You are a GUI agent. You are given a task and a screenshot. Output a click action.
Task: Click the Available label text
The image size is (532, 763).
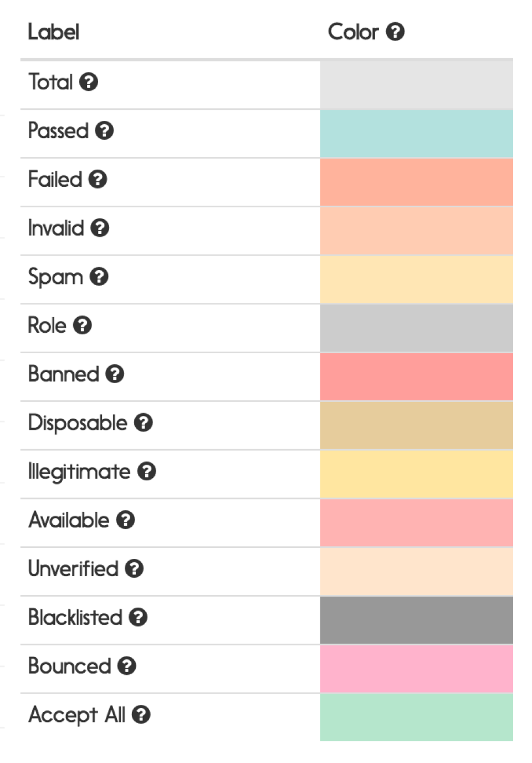[69, 520]
